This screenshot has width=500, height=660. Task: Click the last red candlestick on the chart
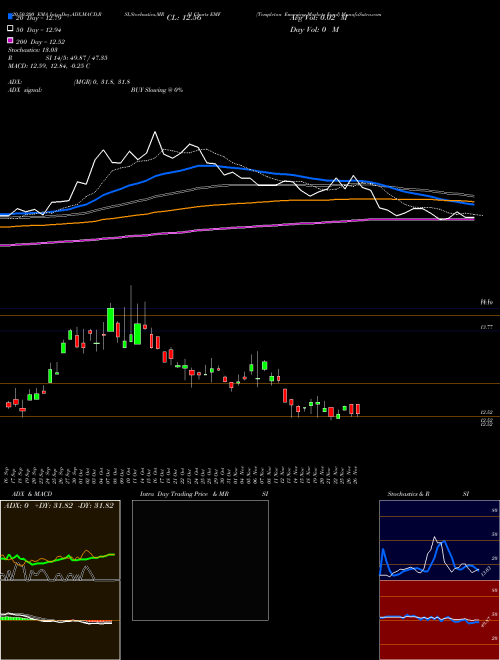358,409
